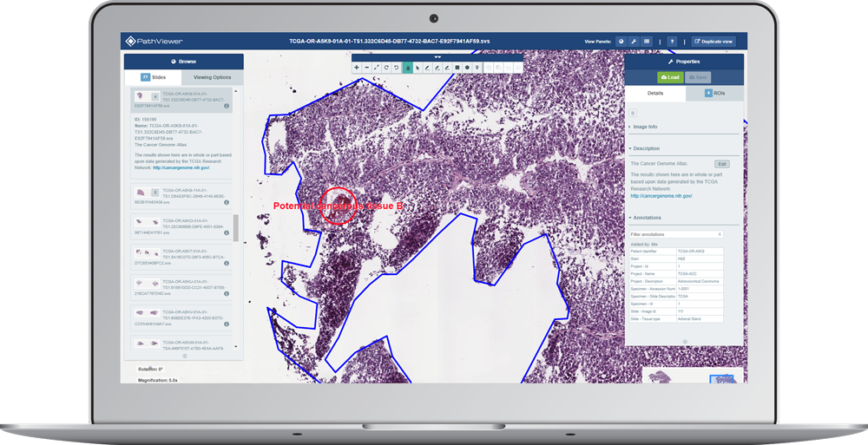Select slide TCGA-OR-A5KV-01A-01 thumbnail

(x=147, y=313)
